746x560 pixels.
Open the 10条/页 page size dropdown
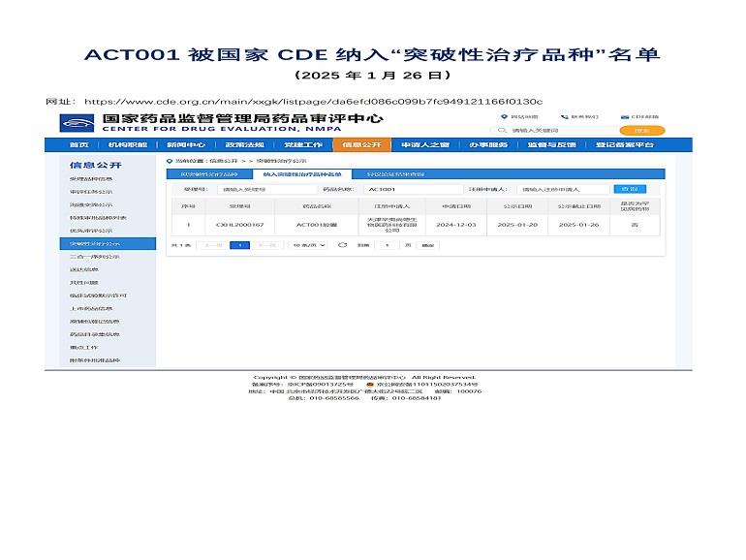coord(308,245)
